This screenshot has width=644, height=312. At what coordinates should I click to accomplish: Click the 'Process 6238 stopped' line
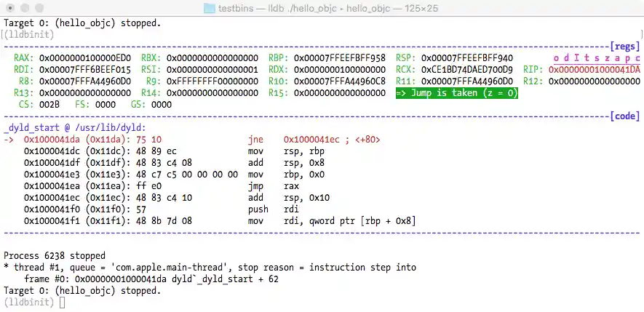(55, 256)
